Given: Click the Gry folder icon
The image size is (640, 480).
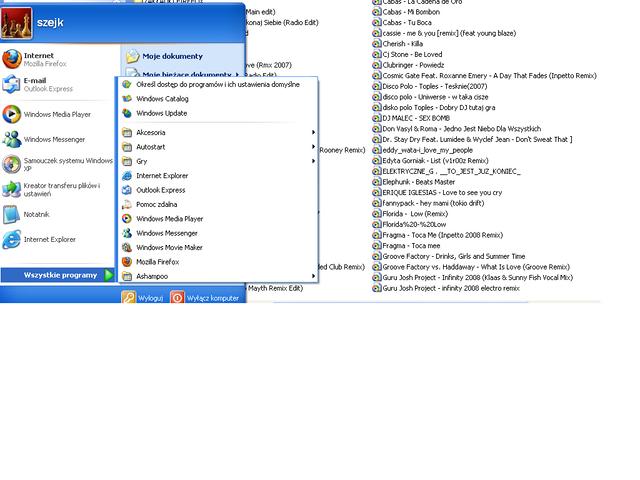Looking at the screenshot, I should point(127,161).
